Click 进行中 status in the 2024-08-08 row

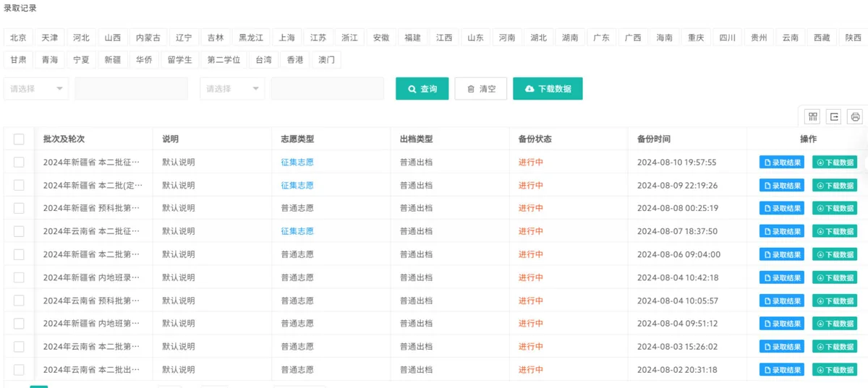pos(531,208)
